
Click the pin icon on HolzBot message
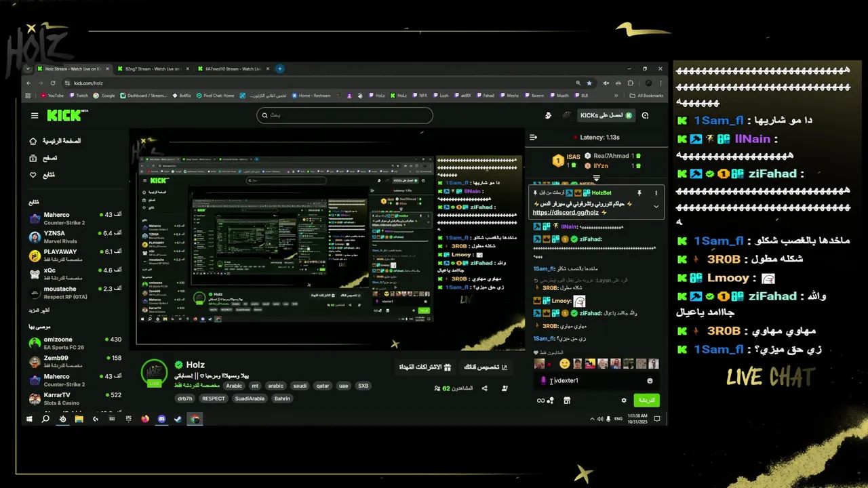point(639,192)
